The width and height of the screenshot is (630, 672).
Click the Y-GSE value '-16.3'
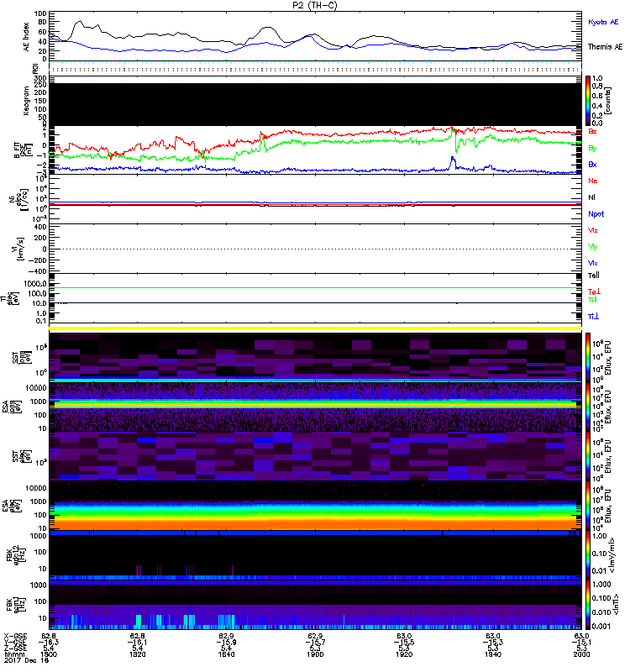coord(49,642)
